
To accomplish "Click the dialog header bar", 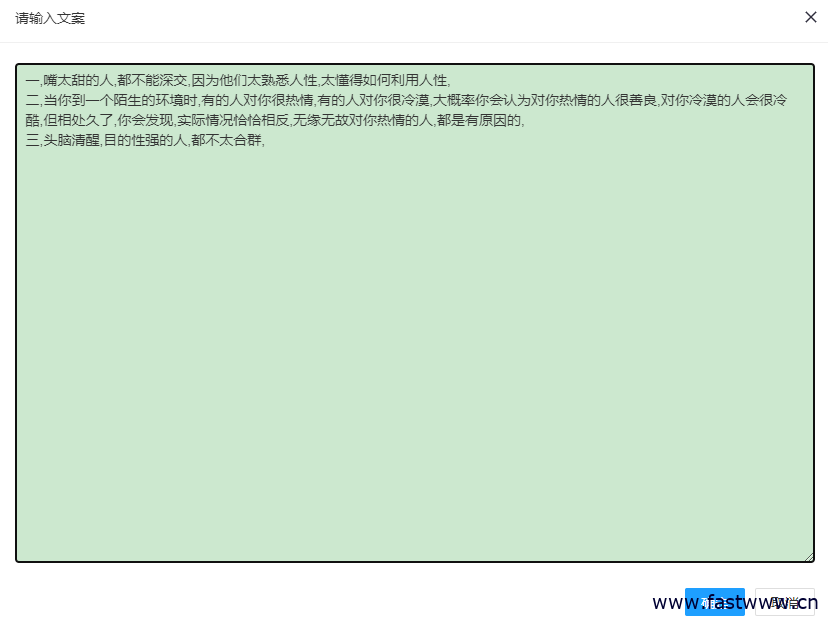I will click(400, 17).
